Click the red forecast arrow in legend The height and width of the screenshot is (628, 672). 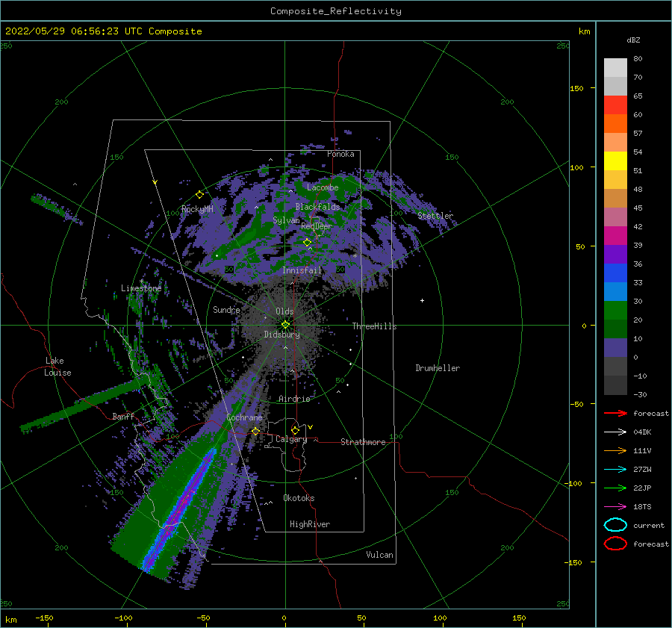click(615, 413)
